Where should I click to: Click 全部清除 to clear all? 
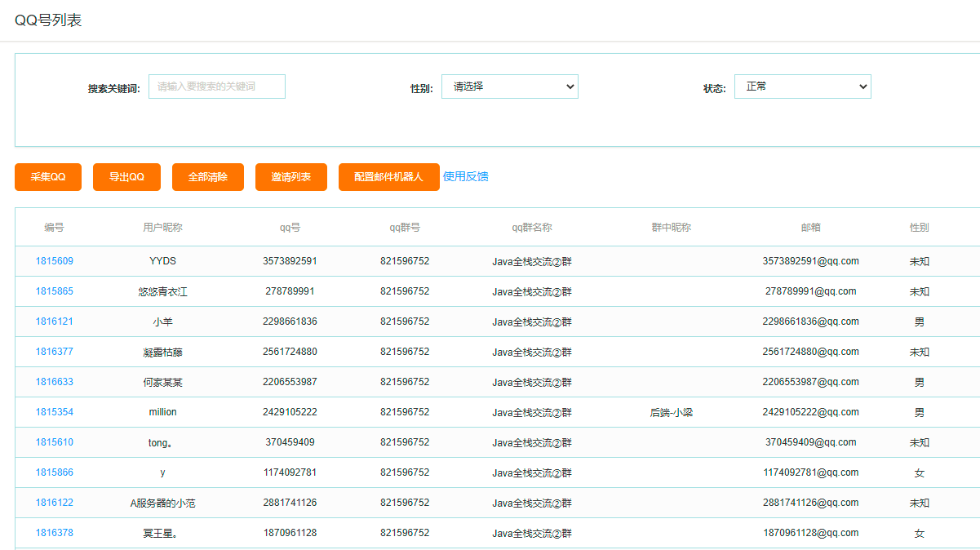207,177
